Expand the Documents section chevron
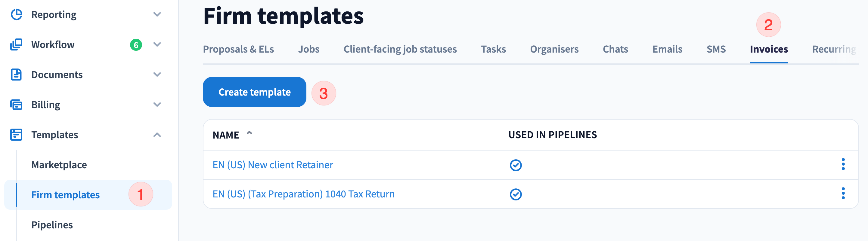The height and width of the screenshot is (241, 868). (x=157, y=75)
